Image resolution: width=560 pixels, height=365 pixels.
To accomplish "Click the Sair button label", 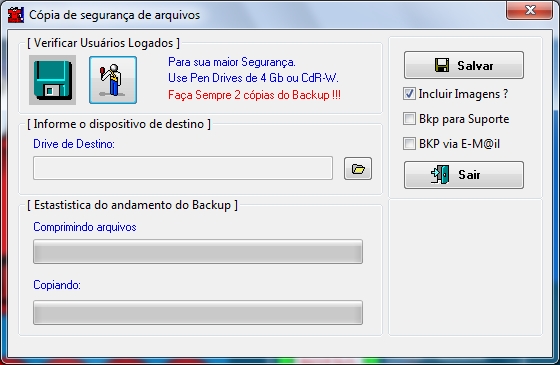I will [x=469, y=175].
